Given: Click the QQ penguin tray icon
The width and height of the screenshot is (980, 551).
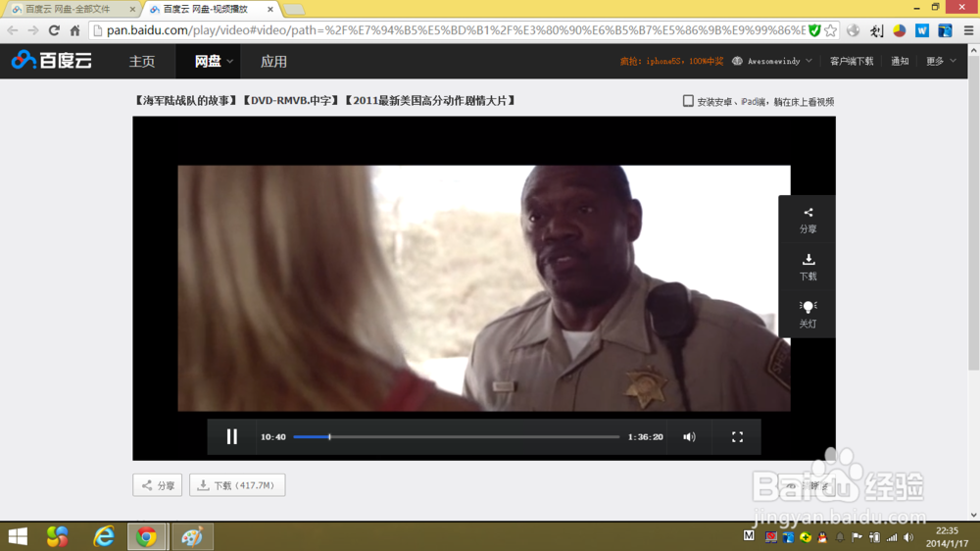Looking at the screenshot, I should (822, 537).
